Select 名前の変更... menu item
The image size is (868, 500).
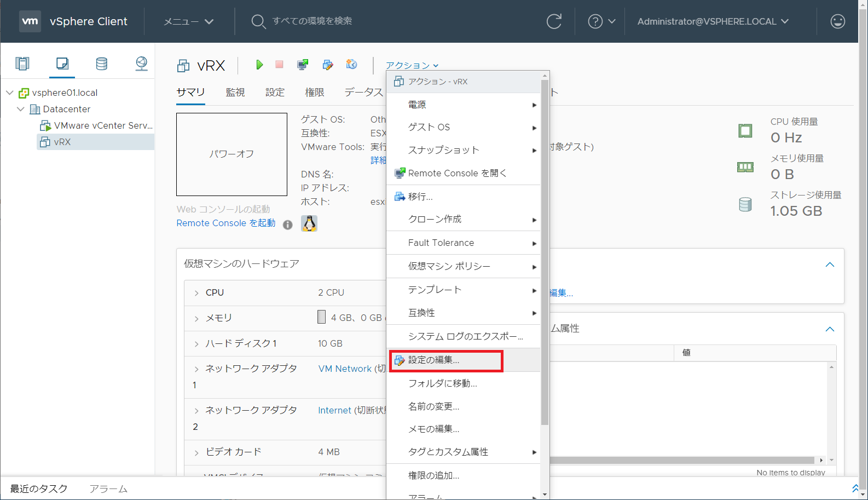click(x=463, y=406)
